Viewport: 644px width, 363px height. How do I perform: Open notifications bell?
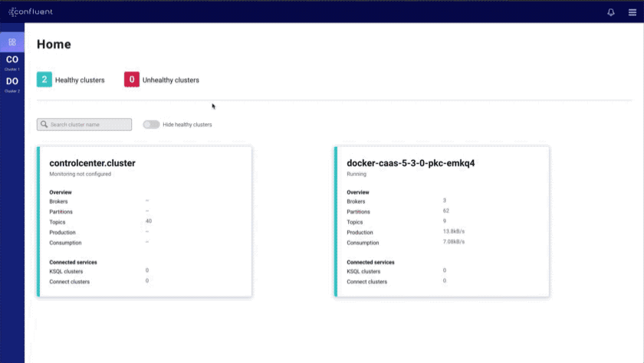tap(611, 12)
